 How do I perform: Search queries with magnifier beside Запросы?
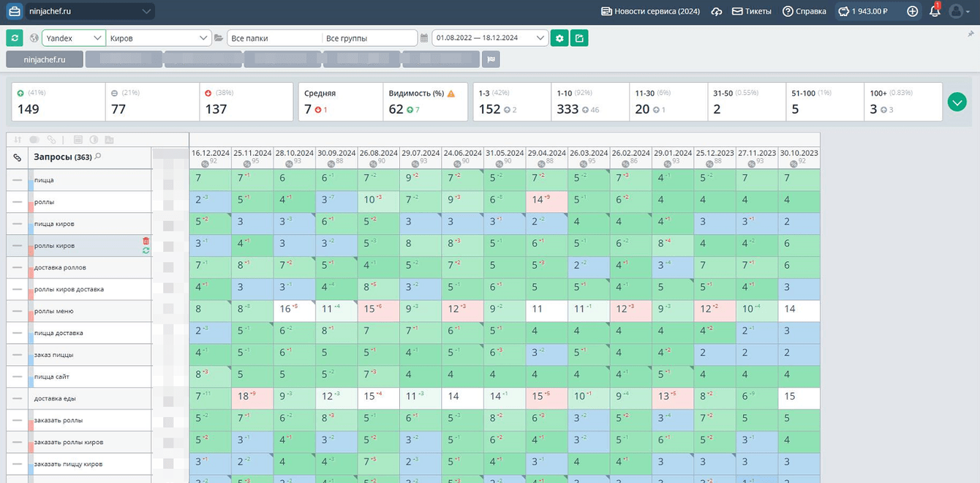98,157
